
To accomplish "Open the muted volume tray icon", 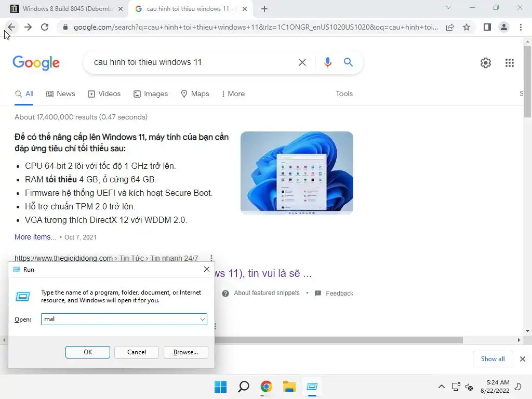I will [469, 387].
